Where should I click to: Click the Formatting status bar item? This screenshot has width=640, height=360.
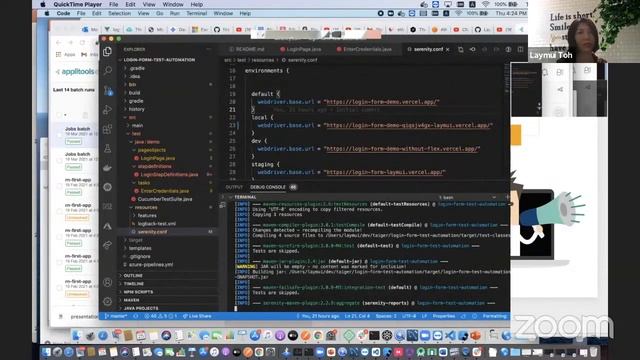click(494, 316)
